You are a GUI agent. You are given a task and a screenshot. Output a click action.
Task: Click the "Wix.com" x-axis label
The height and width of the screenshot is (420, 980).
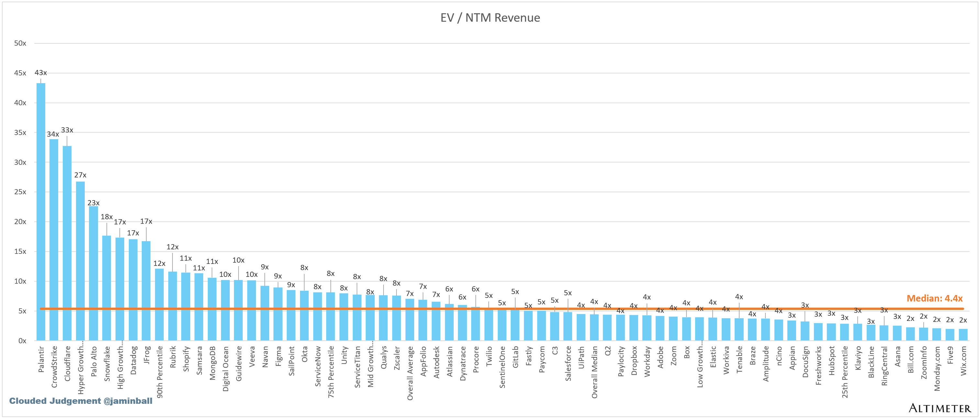pyautogui.click(x=963, y=361)
